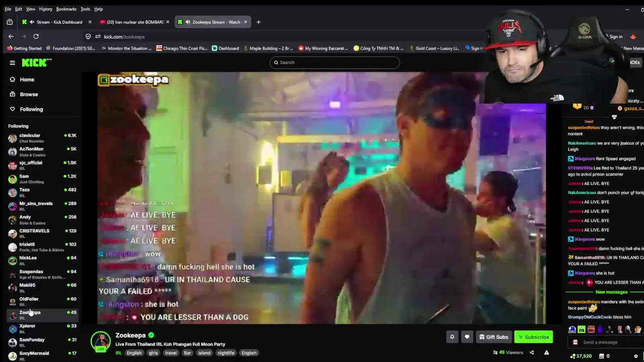The width and height of the screenshot is (644, 362).
Task: Open Ac7ionMan channel in Following list
Action: [42, 151]
